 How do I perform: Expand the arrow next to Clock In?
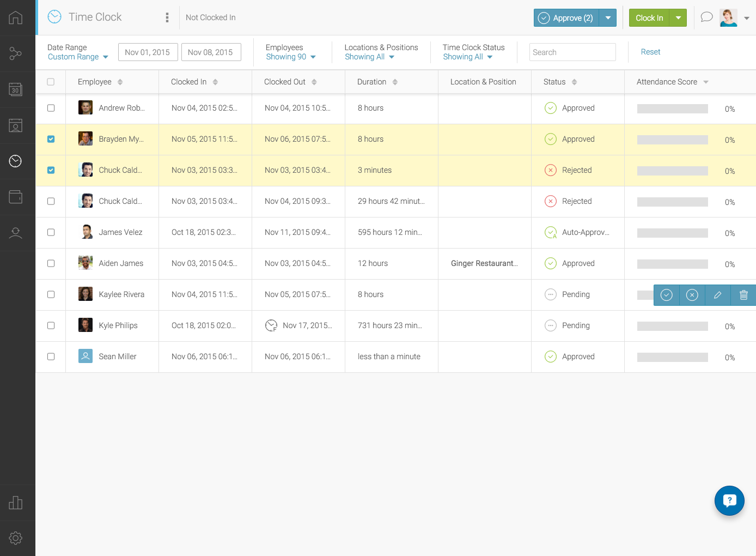pyautogui.click(x=678, y=18)
